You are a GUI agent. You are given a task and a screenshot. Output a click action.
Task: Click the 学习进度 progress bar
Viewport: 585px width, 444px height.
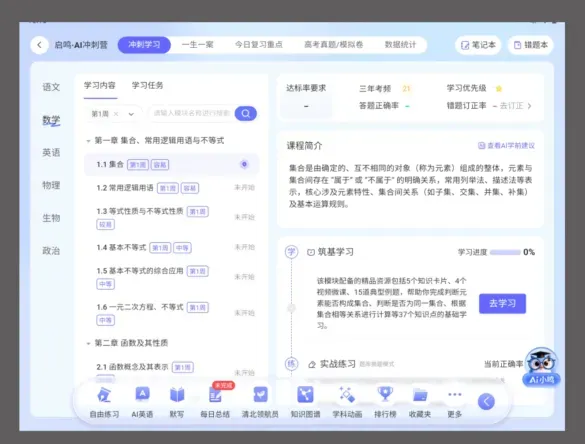(x=505, y=253)
